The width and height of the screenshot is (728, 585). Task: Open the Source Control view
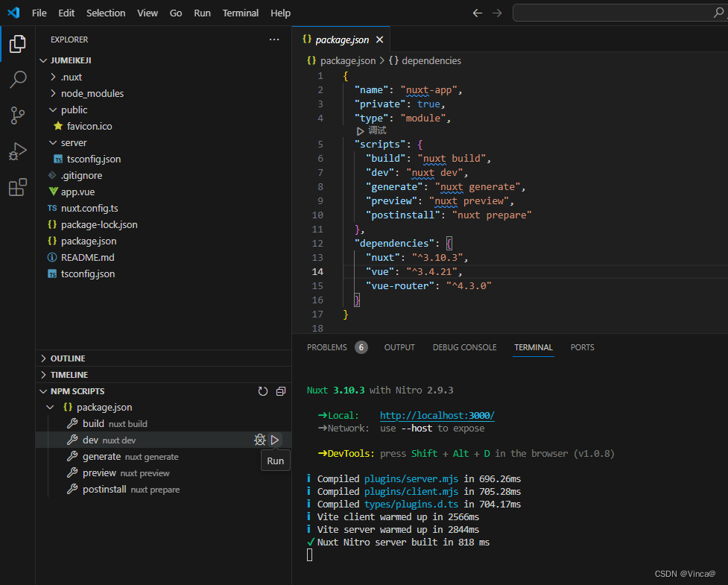click(x=18, y=116)
